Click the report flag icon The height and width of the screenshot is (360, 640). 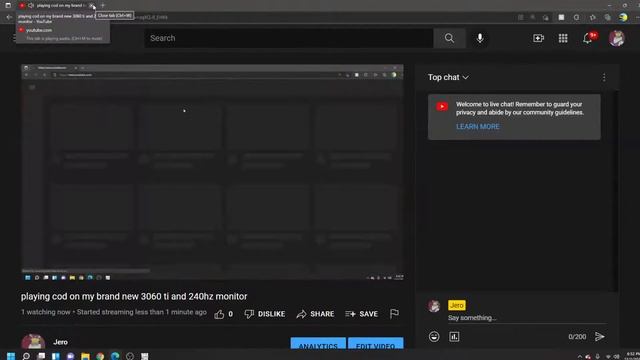[394, 313]
